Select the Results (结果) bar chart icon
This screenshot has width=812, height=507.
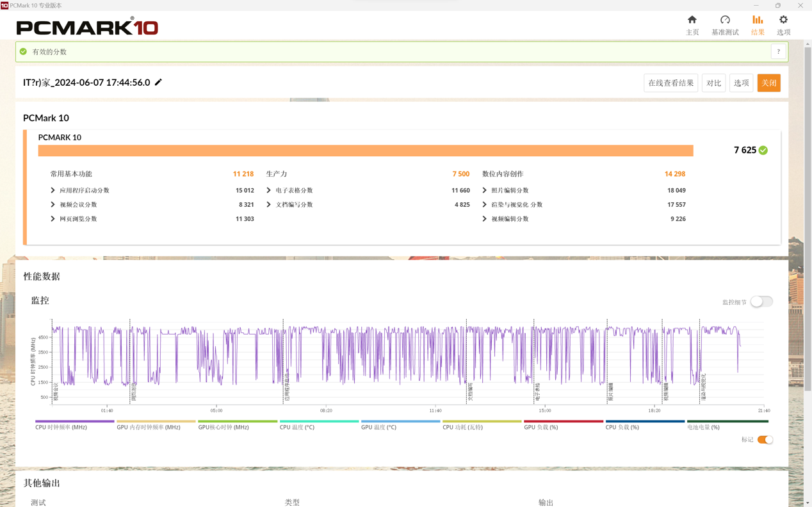coord(758,20)
